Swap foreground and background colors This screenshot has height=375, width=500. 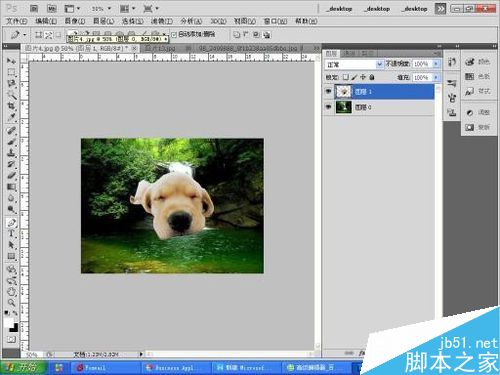[15, 313]
